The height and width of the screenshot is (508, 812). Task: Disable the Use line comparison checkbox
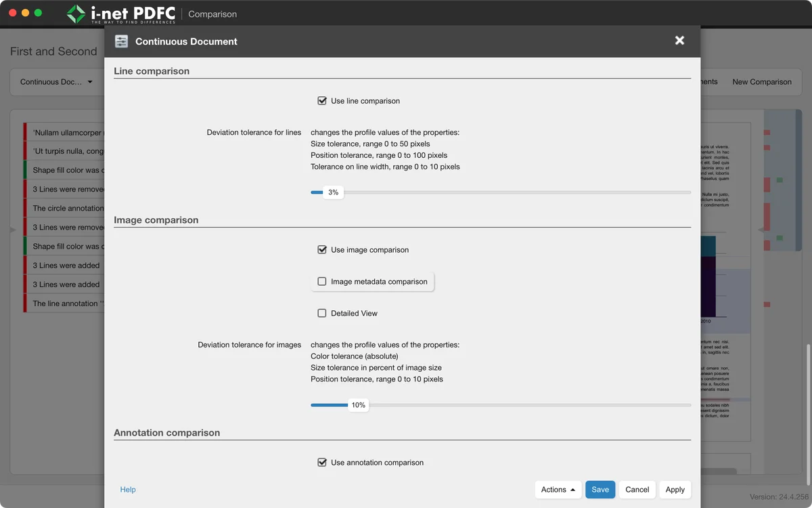pyautogui.click(x=322, y=101)
